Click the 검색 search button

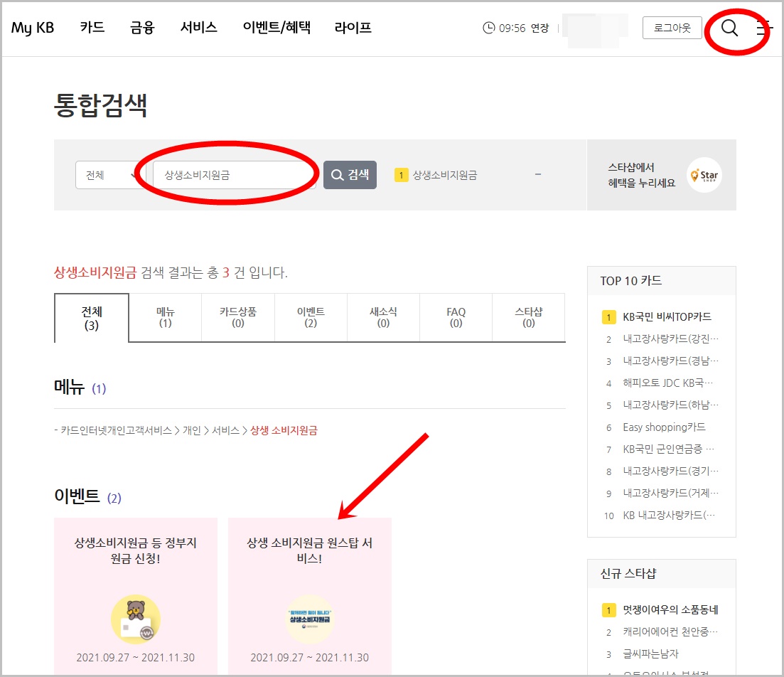(350, 175)
